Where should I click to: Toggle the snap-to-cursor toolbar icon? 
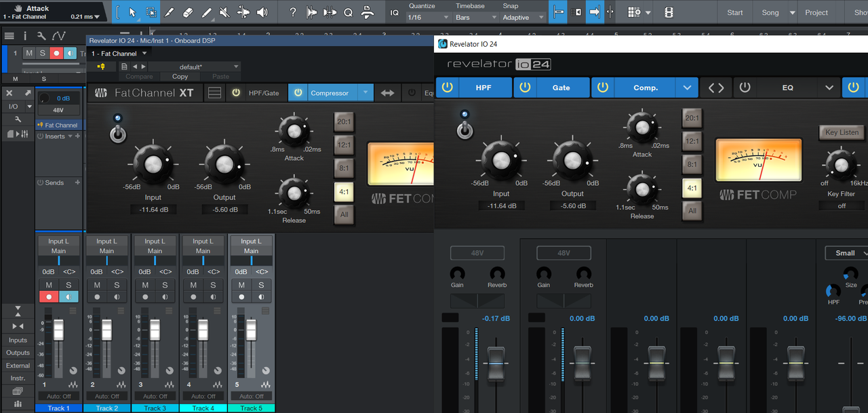(559, 12)
